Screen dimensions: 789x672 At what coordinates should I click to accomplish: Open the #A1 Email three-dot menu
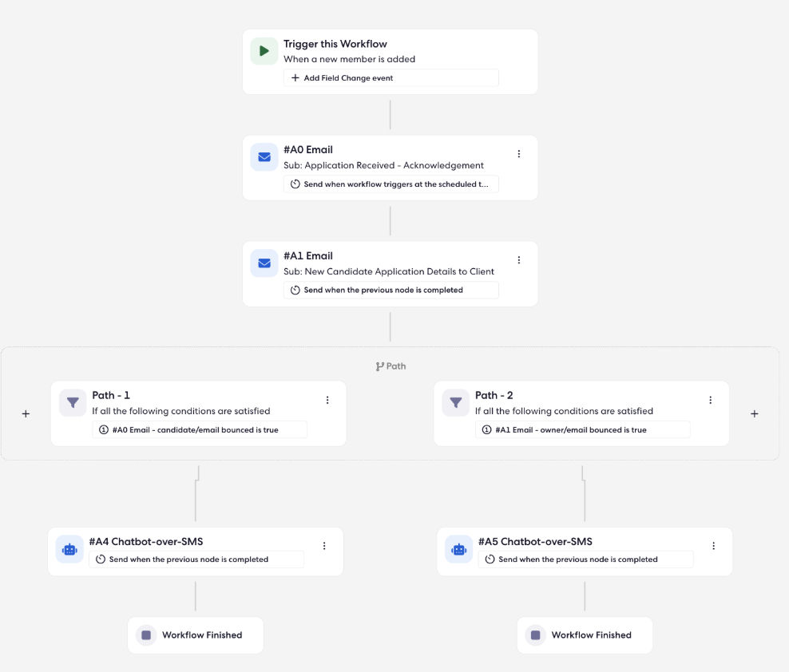click(x=519, y=260)
